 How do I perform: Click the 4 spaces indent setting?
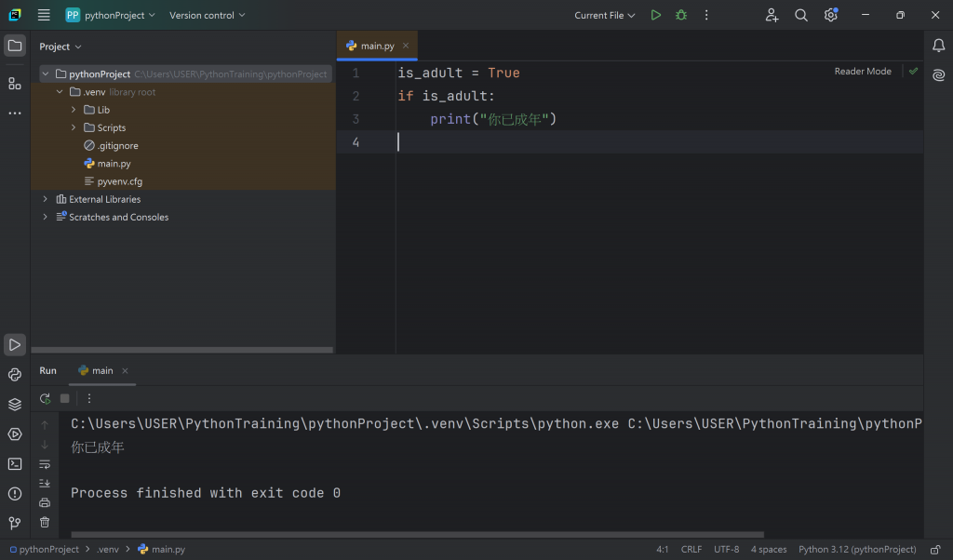(x=768, y=550)
